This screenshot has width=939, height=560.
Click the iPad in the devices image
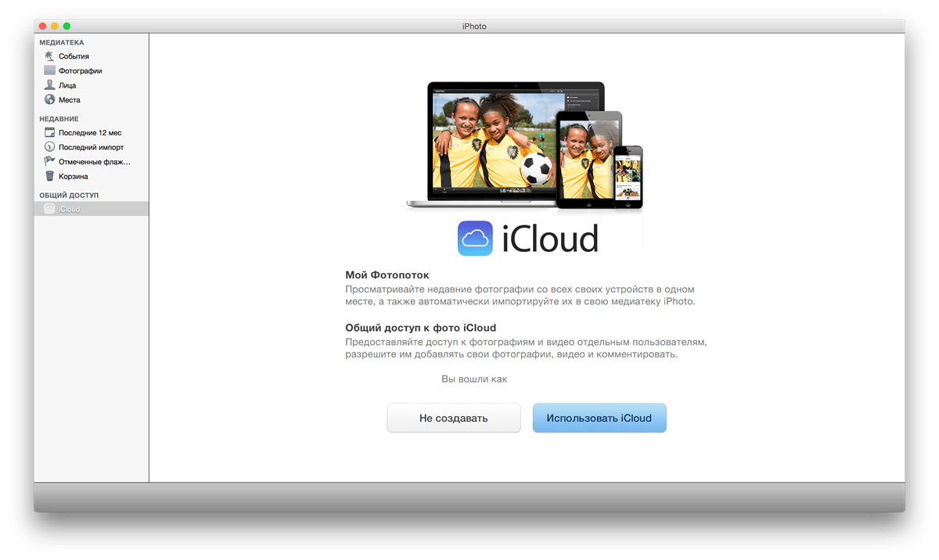coord(589,159)
